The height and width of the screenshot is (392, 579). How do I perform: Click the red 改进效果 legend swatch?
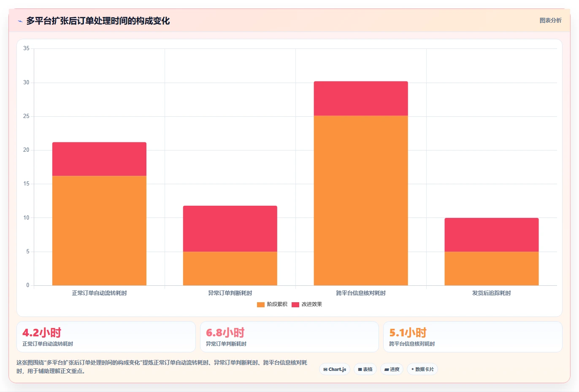(x=295, y=304)
